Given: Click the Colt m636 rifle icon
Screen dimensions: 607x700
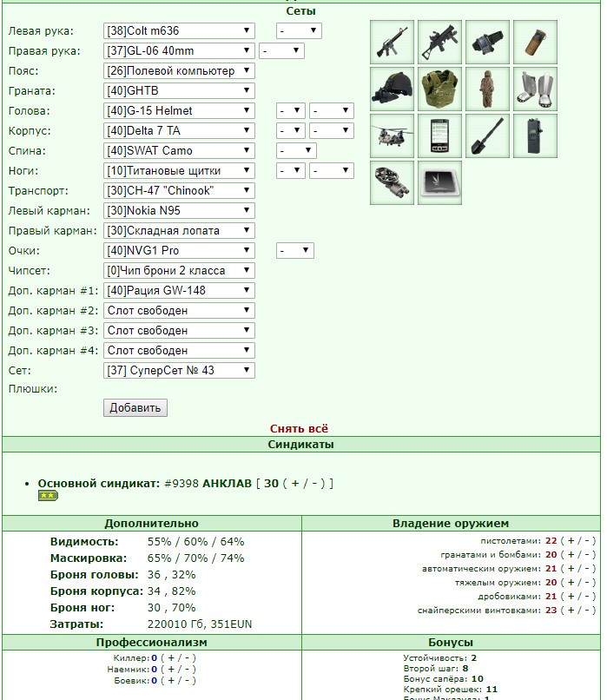Looking at the screenshot, I should [392, 42].
